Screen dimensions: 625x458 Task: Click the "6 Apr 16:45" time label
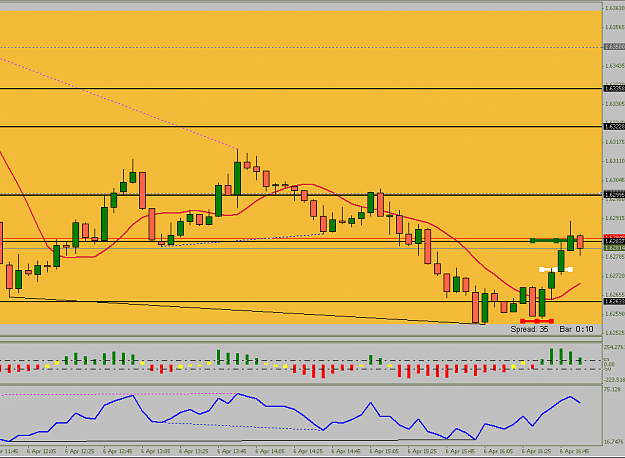[x=575, y=451]
